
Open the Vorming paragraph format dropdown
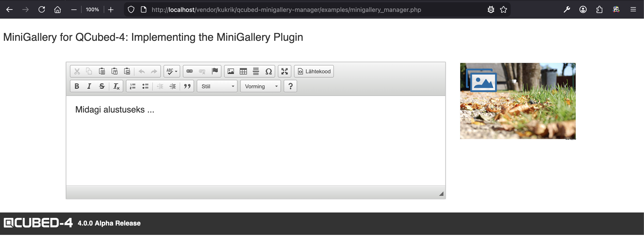pyautogui.click(x=260, y=86)
